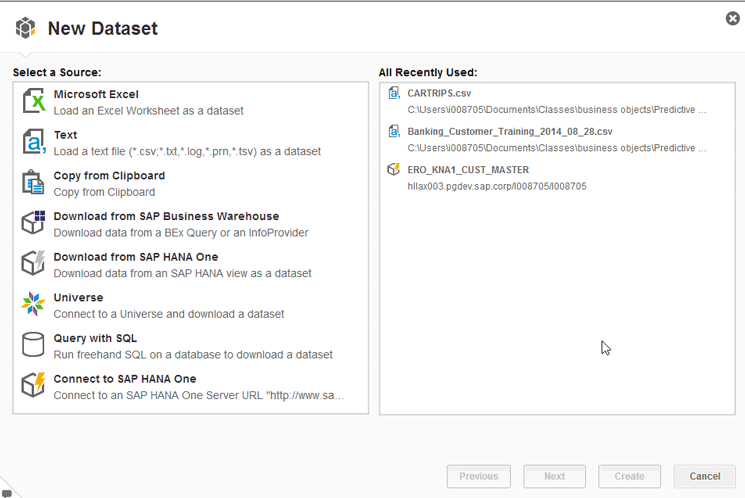Screen dimensions: 745x498
Task: Choose ERO_KNA1_CUST_MASTER from recently used
Action: pyautogui.click(x=468, y=170)
